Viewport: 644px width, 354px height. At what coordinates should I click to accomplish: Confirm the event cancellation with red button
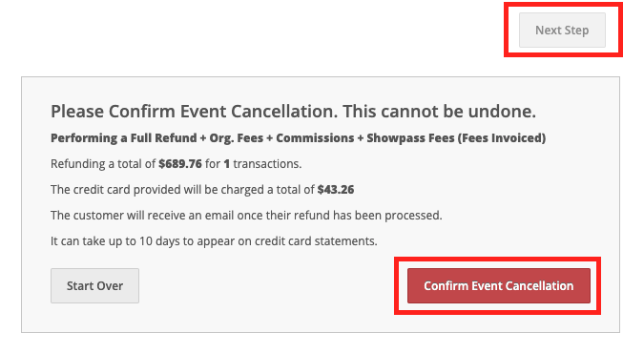(x=499, y=286)
